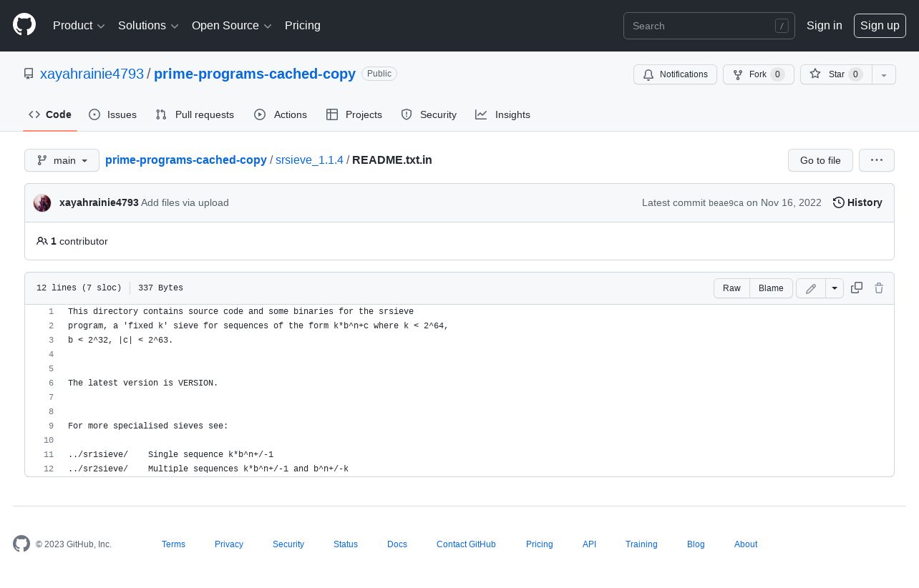Click the 'For more specialised sieves see:' line
919x588 pixels.
(148, 426)
